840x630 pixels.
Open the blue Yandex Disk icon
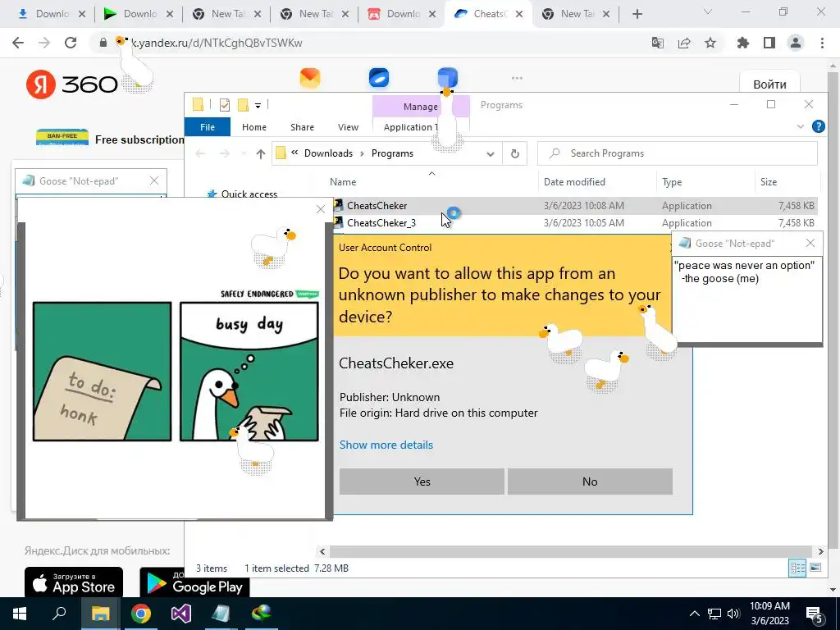pyautogui.click(x=379, y=78)
